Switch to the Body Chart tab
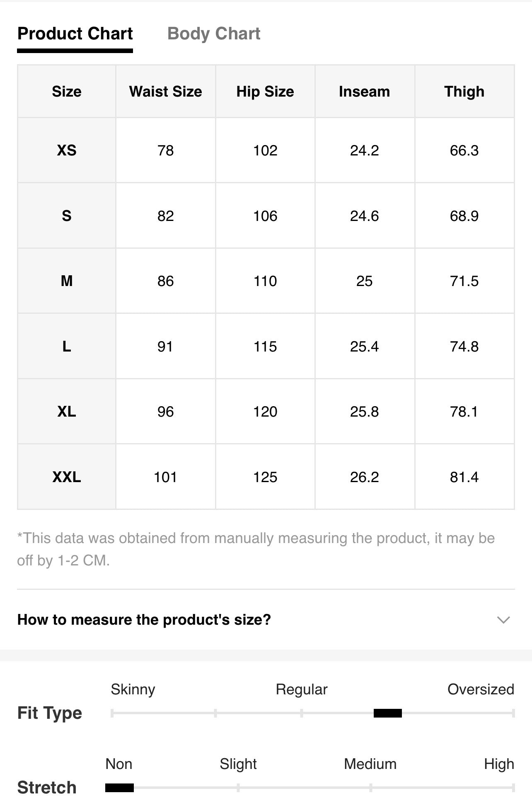This screenshot has height=810, width=532. click(x=213, y=34)
